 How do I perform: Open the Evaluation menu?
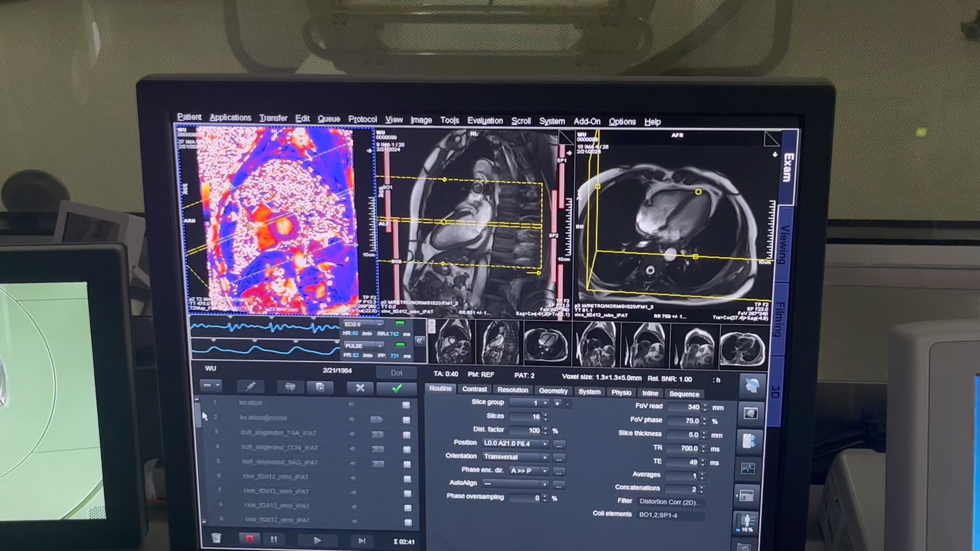point(485,121)
